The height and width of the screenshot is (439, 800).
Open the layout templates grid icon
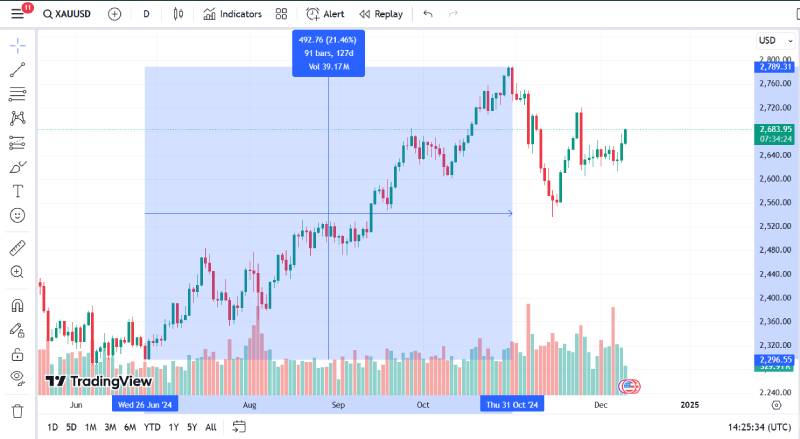coord(281,14)
